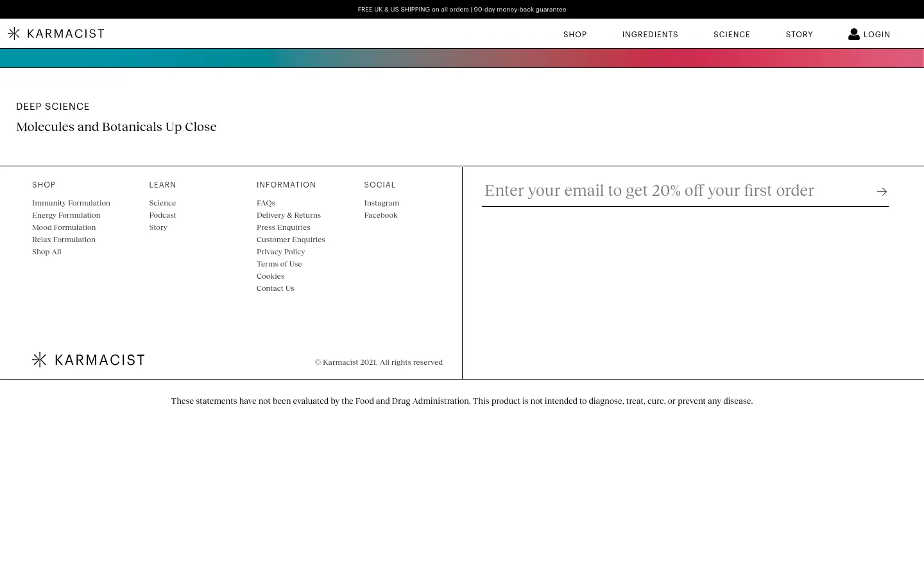Open Mood Formulation footer link

(x=64, y=227)
